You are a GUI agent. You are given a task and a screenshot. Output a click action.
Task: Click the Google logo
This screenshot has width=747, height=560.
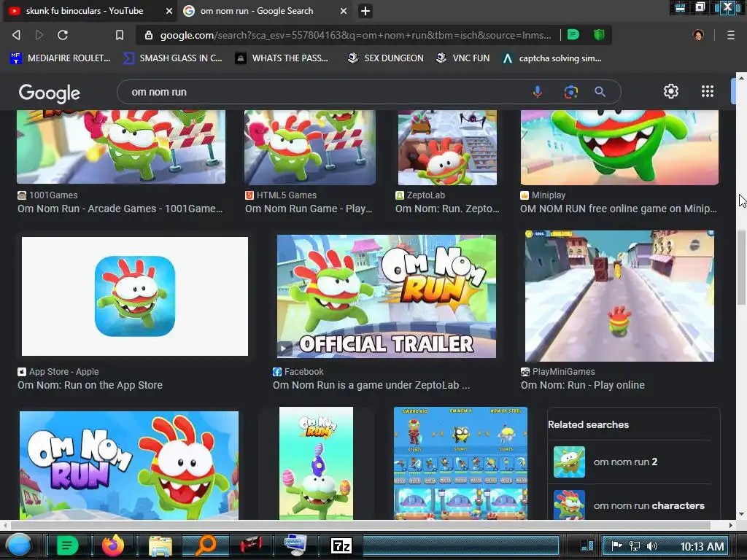[x=49, y=93]
